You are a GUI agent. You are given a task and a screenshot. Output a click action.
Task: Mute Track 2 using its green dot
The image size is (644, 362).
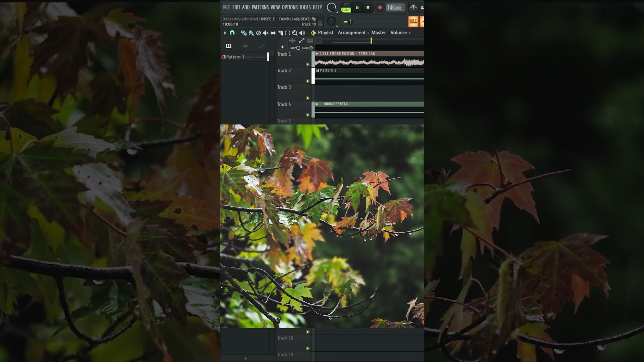point(308,81)
